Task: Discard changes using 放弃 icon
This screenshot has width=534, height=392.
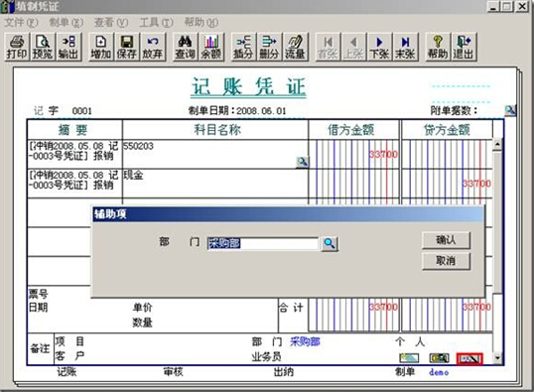Action: (x=153, y=47)
